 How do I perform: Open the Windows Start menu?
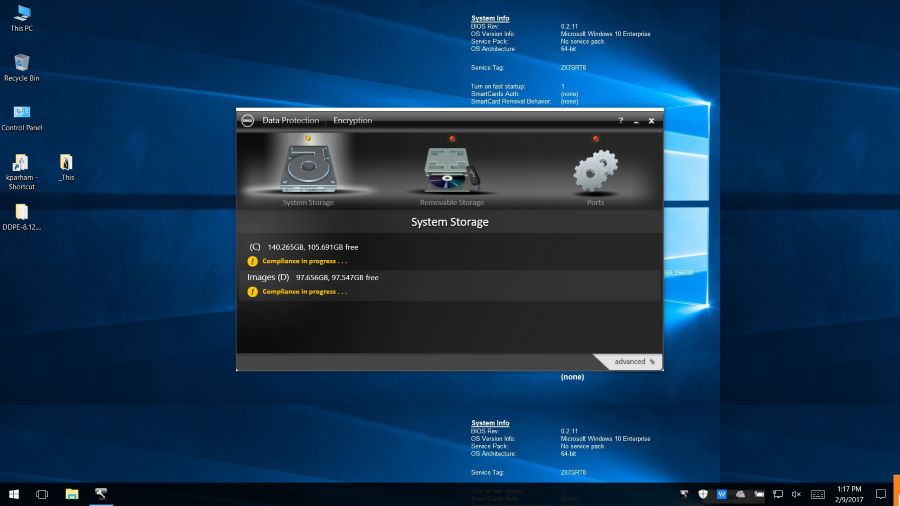pyautogui.click(x=14, y=494)
